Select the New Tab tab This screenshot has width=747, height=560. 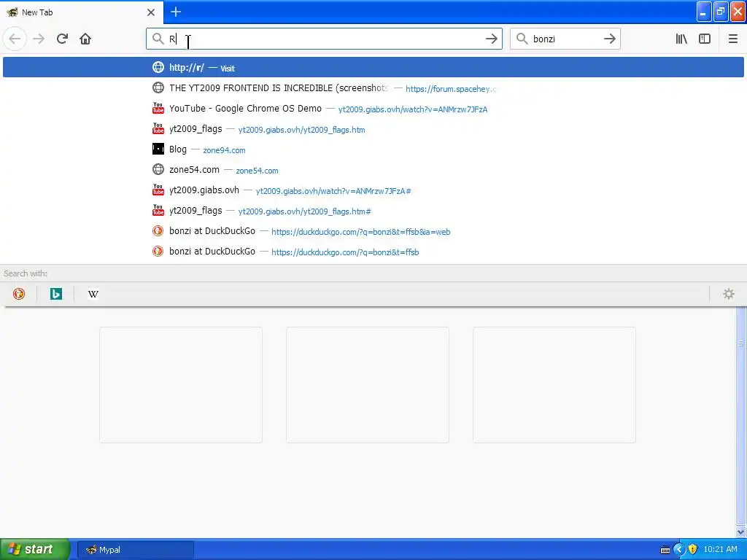coord(81,12)
